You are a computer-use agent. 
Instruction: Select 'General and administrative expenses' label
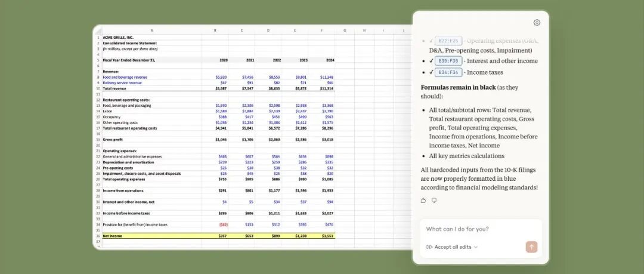(x=151, y=156)
